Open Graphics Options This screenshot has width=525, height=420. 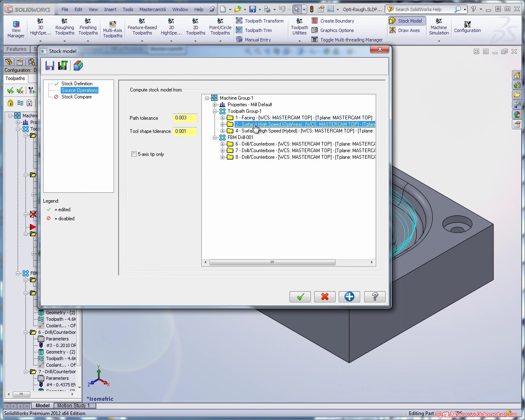(333, 30)
